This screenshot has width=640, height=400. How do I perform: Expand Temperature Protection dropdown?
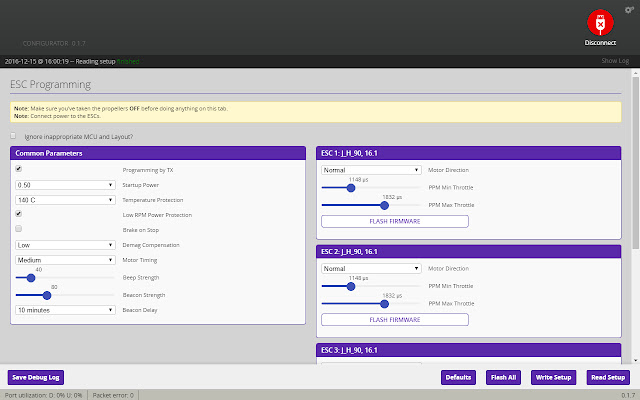click(65, 200)
